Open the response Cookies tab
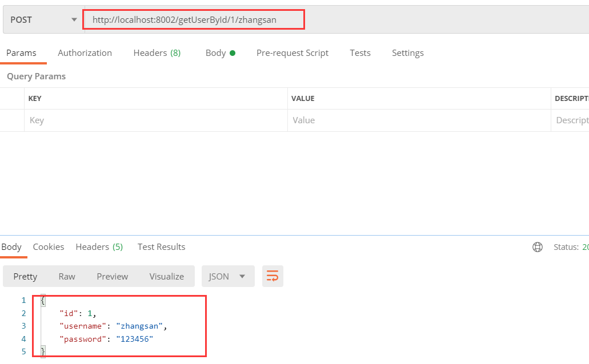Screen dimensions: 589x364 (x=49, y=247)
